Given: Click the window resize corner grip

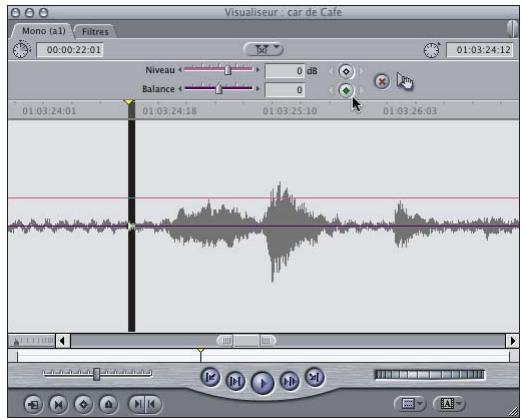Looking at the screenshot, I should click(514, 412).
